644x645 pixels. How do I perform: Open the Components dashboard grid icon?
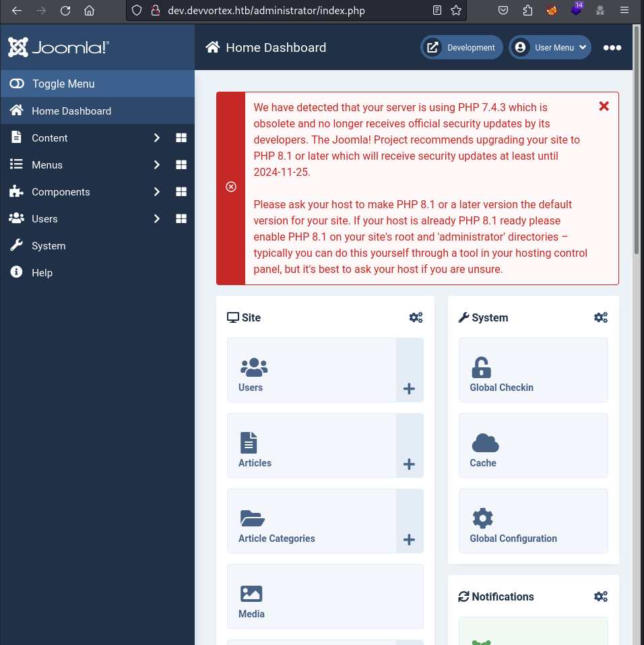pos(181,191)
